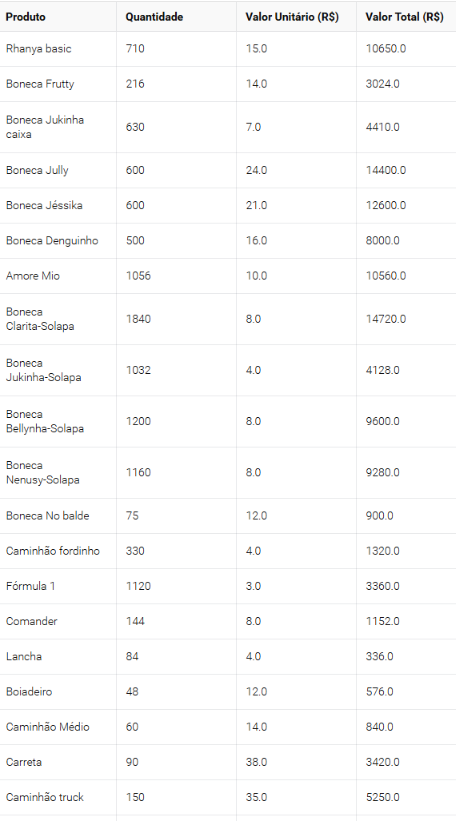Click Boneca Jukinha-Solapa quantity 1032
This screenshot has height=821, width=456.
tap(138, 370)
